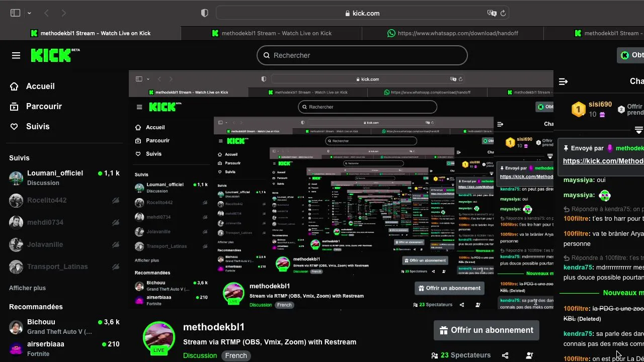Screen dimensions: 644x362
Task: Click methodekbl1 LIVE avatar below video
Action: [159, 337]
